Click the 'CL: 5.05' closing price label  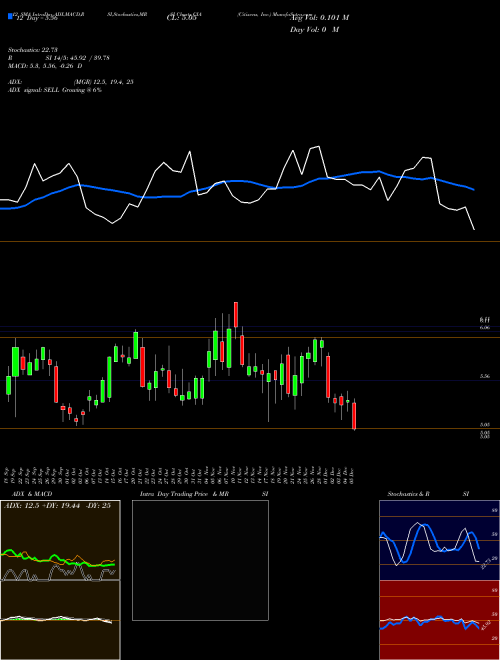[182, 17]
